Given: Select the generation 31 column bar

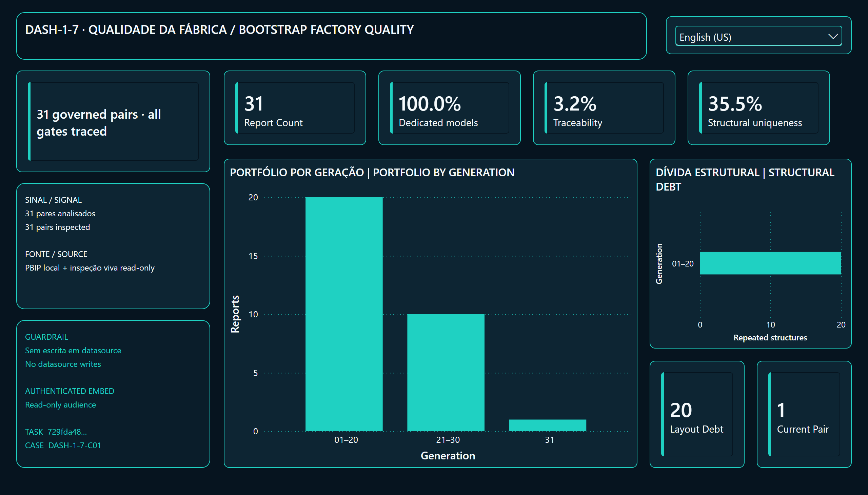Looking at the screenshot, I should pos(547,425).
